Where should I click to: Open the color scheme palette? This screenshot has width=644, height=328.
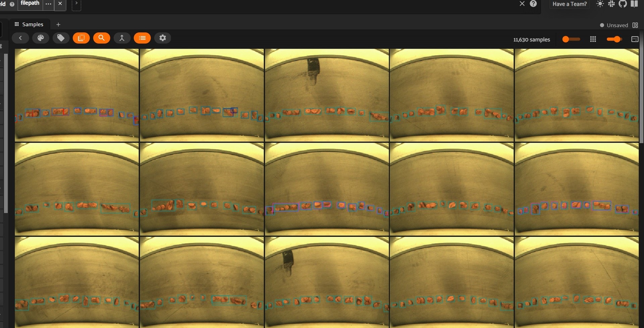41,38
